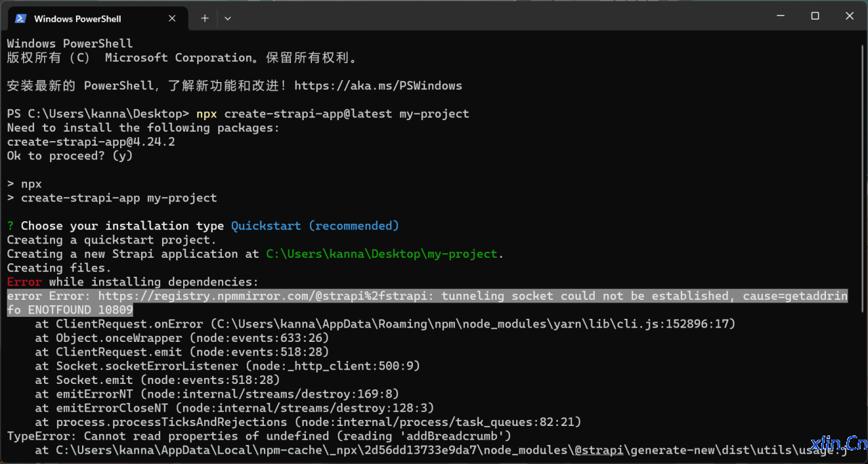The height and width of the screenshot is (464, 868).
Task: Click 'Quickstart (recommended)' installation type text
Action: pos(315,226)
